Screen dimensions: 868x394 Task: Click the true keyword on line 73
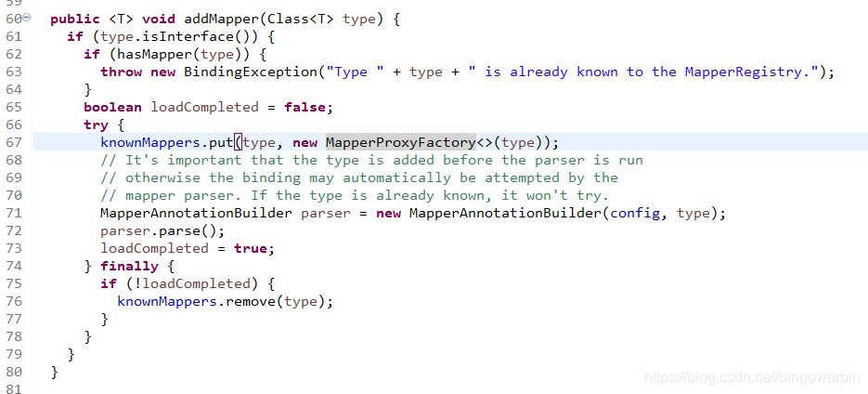point(251,249)
